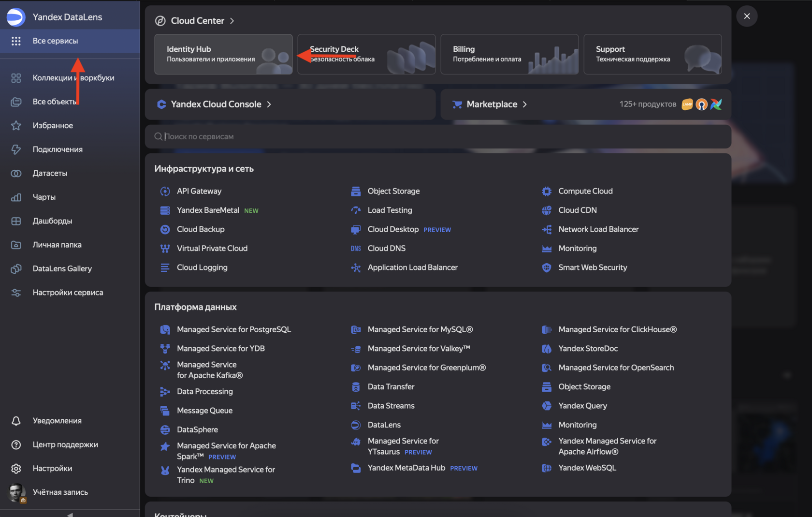Open Yandex MetaData Hub link

tap(406, 468)
